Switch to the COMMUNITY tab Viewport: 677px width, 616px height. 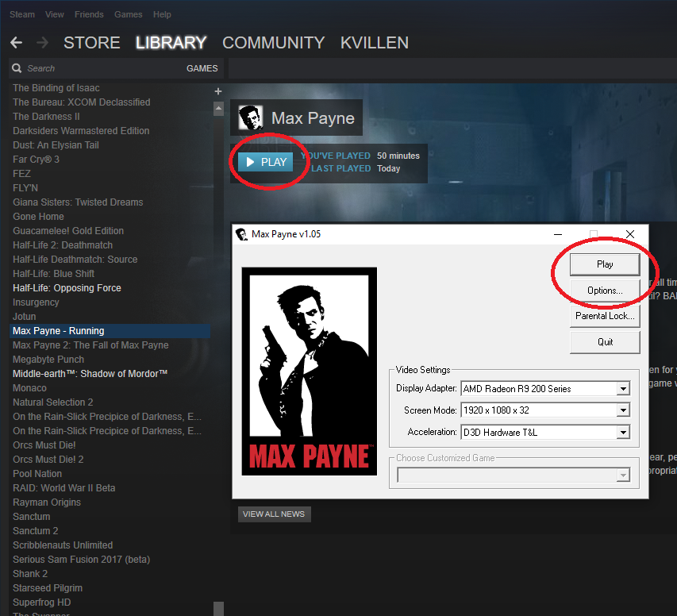tap(273, 42)
